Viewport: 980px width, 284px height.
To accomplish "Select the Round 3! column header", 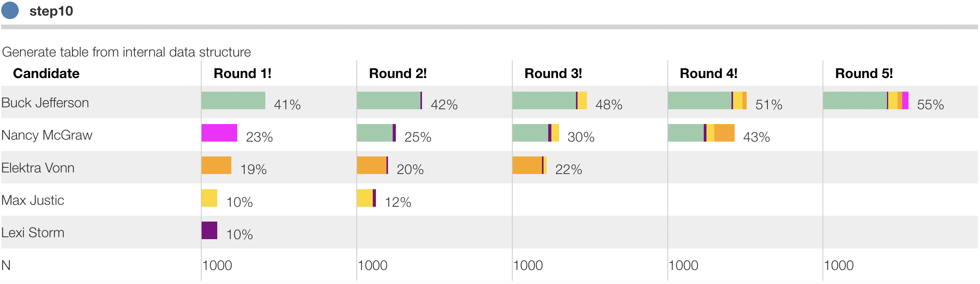I will pyautogui.click(x=553, y=73).
